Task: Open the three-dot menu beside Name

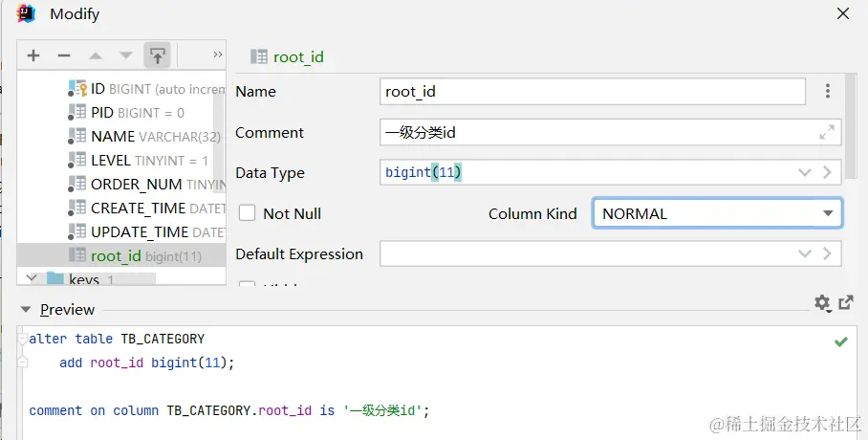Action: pyautogui.click(x=828, y=92)
